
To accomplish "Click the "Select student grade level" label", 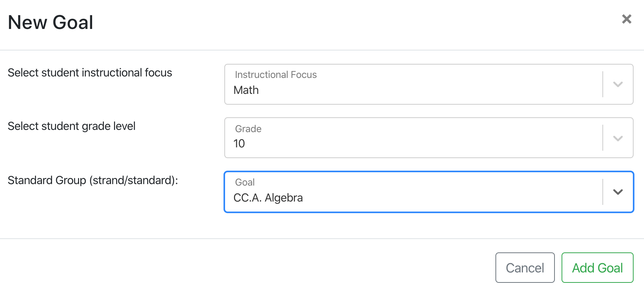I will pyautogui.click(x=72, y=126).
